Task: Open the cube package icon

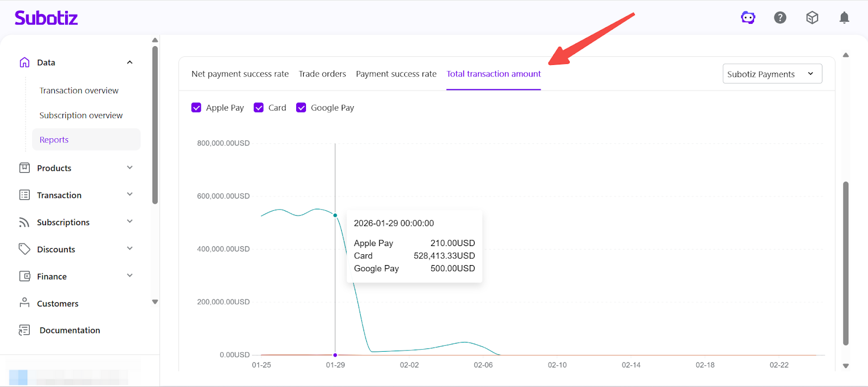Action: (x=812, y=18)
